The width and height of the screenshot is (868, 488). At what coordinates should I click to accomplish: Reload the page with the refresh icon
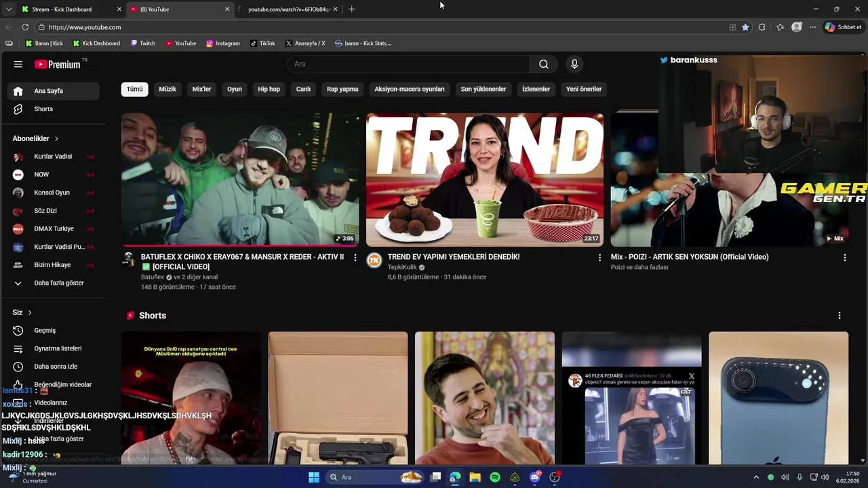pos(25,27)
